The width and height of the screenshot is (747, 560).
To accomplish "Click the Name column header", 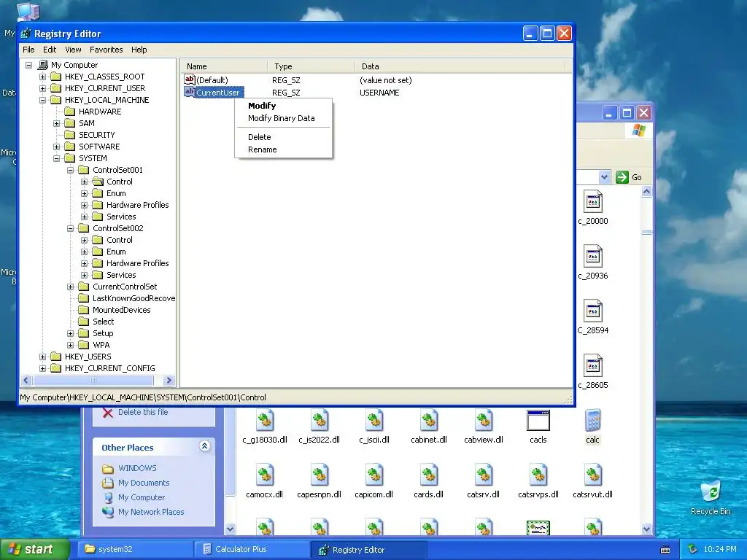I will (x=223, y=66).
